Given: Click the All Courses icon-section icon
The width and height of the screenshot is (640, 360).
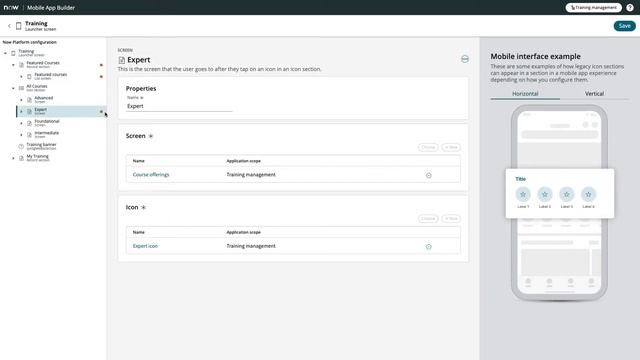Looking at the screenshot, I should [21, 88].
